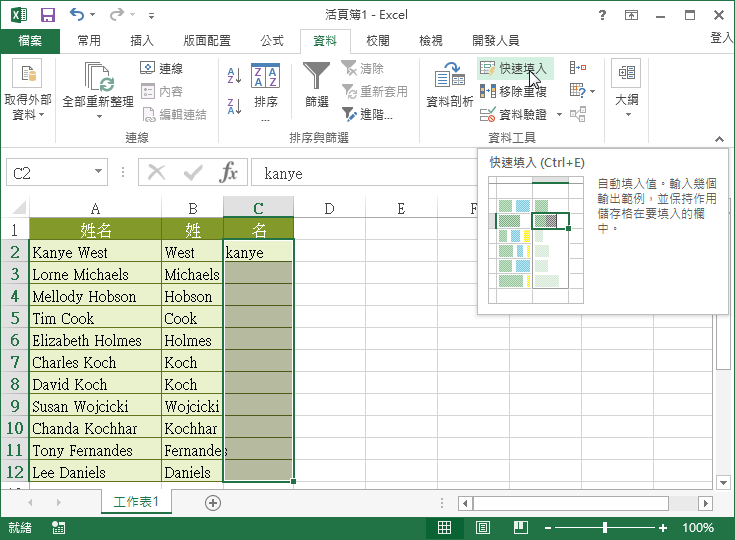This screenshot has width=735, height=540.
Task: Click the macro recording icon in status bar
Action: [x=59, y=528]
